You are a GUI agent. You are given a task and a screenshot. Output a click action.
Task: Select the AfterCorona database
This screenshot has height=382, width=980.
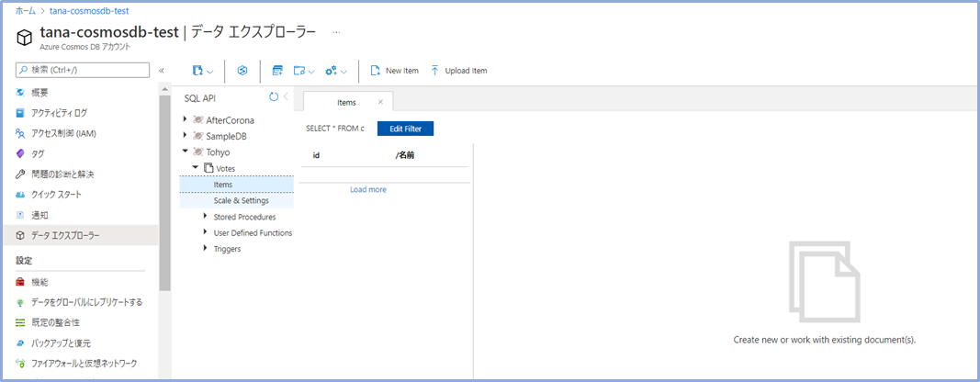[x=230, y=119]
